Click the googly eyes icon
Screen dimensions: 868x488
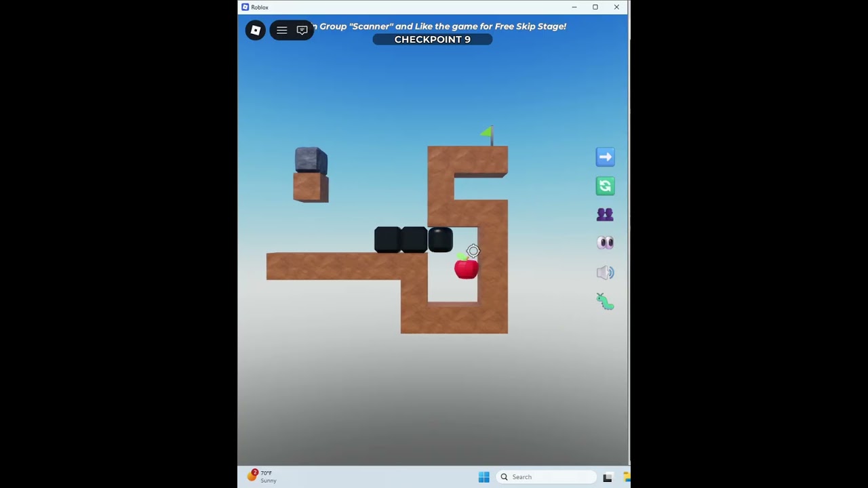(x=605, y=243)
